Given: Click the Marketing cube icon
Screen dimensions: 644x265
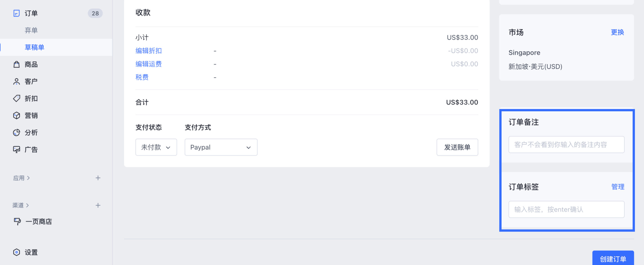Looking at the screenshot, I should [16, 116].
